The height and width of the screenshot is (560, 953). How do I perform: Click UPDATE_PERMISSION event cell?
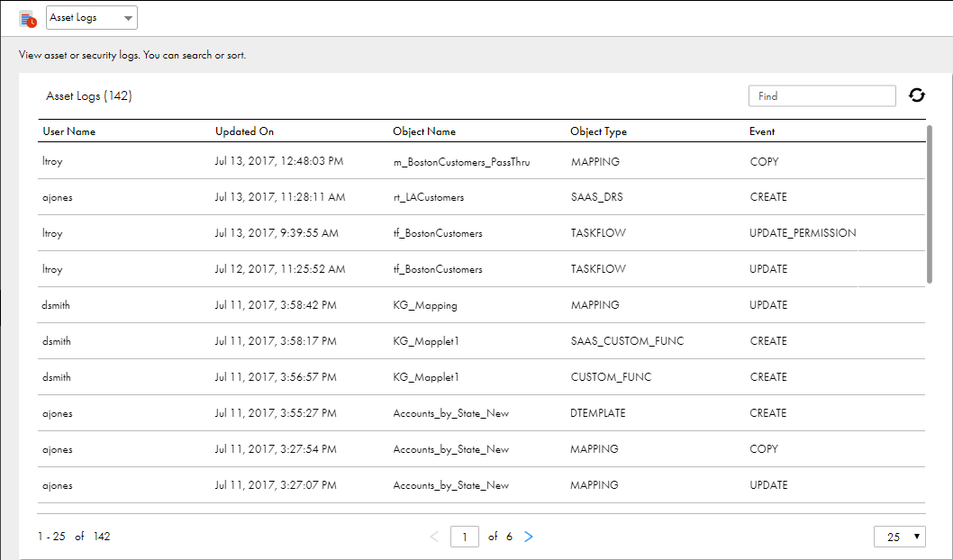coord(803,233)
